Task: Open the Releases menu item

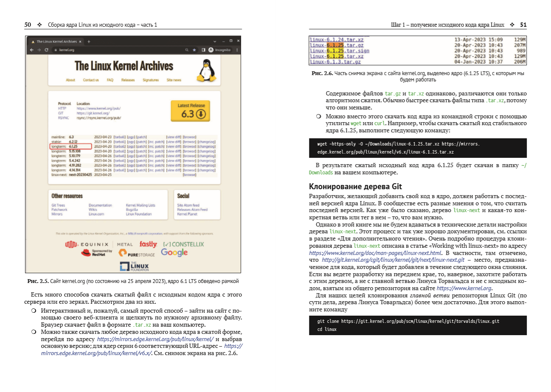Action: coord(128,80)
